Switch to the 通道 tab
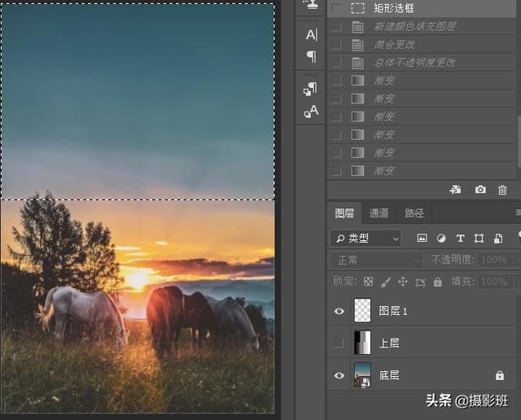The width and height of the screenshot is (521, 420). (379, 213)
